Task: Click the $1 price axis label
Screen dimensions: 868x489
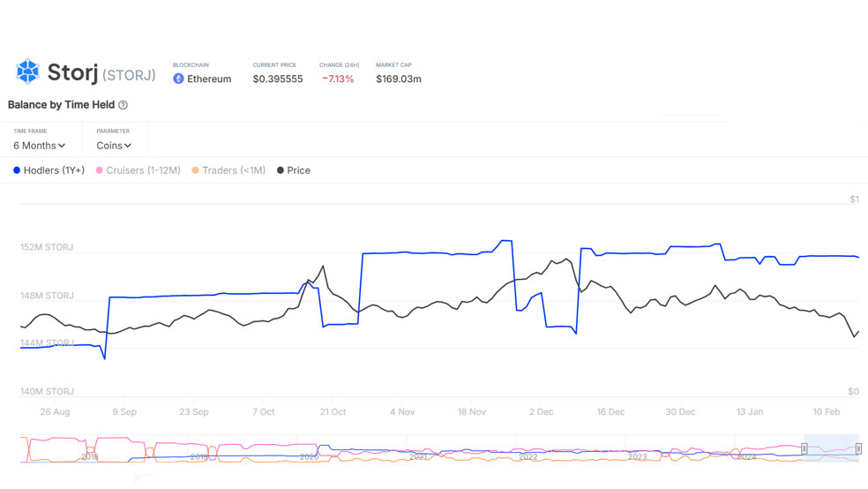Action: tap(854, 199)
